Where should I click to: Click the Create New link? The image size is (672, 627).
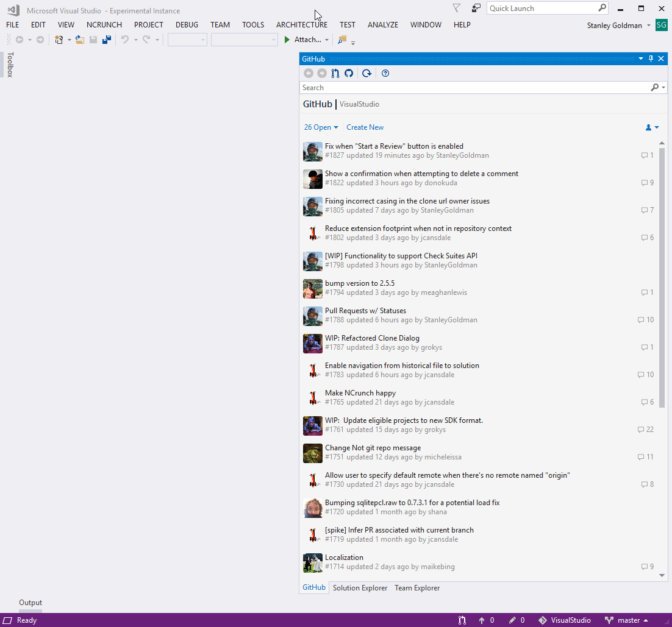[365, 127]
